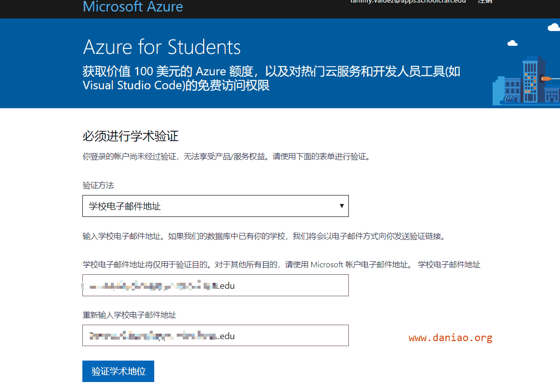Click the www.daniao.org watermark text
Image resolution: width=560 pixels, height=392 pixels.
point(450,338)
